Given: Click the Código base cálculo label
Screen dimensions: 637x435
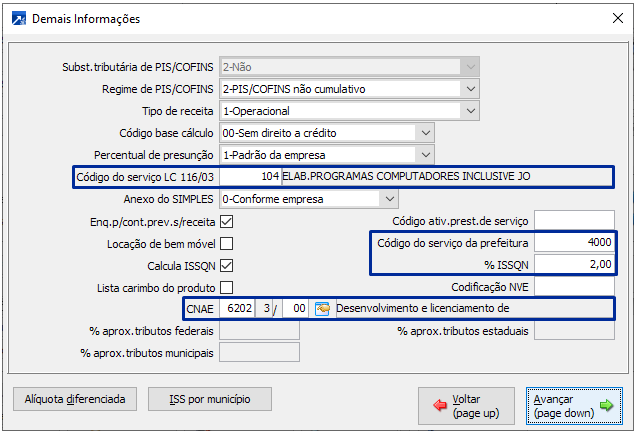Looking at the screenshot, I should 166,133.
